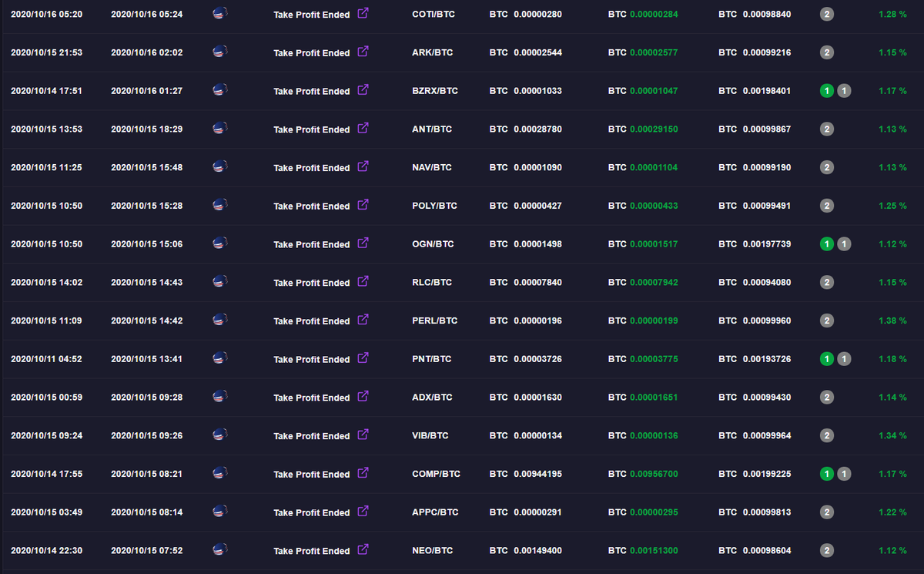Click the exchange logo in COMP/BTC row
This screenshot has height=574, width=924.
[x=219, y=473]
